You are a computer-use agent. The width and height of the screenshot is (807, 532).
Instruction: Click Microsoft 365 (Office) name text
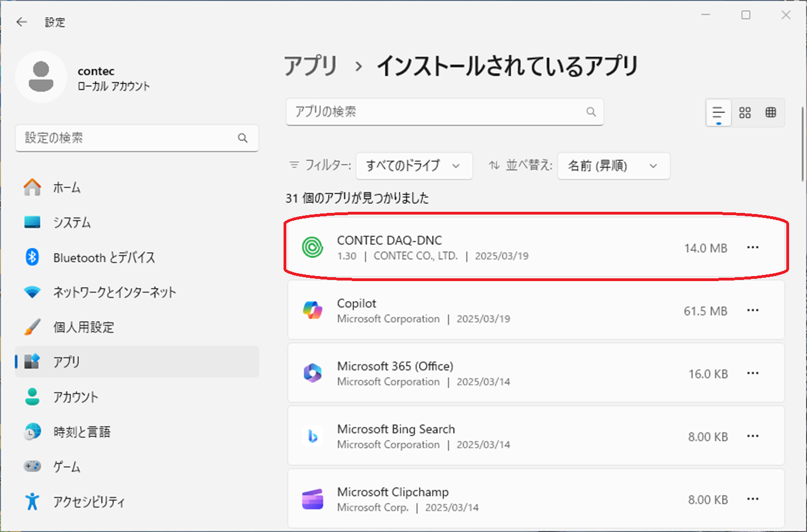[x=395, y=366]
